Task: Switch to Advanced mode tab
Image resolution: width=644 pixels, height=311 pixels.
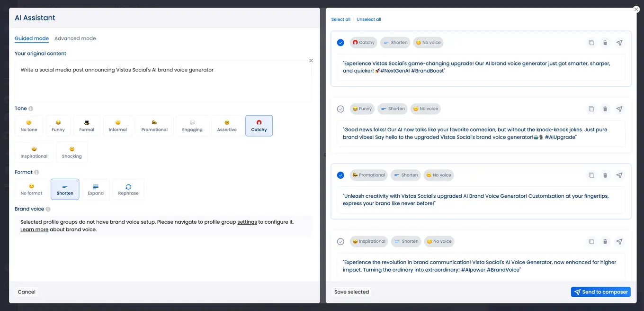Action: pos(75,38)
